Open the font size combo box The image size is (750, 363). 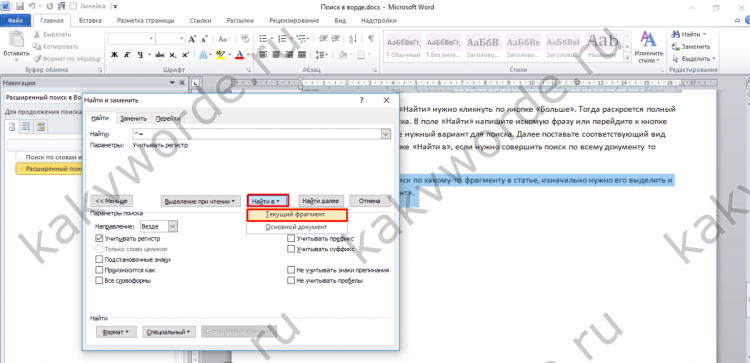(x=170, y=39)
